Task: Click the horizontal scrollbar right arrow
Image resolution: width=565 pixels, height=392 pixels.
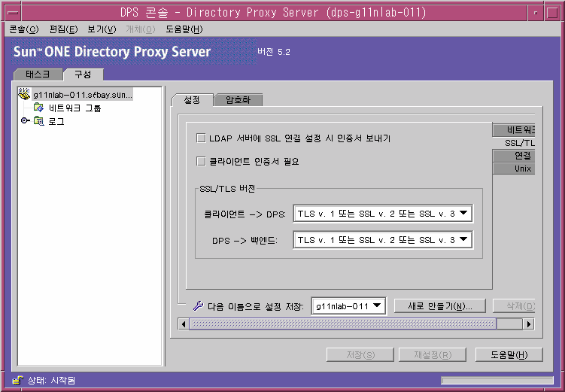Action: pyautogui.click(x=528, y=324)
